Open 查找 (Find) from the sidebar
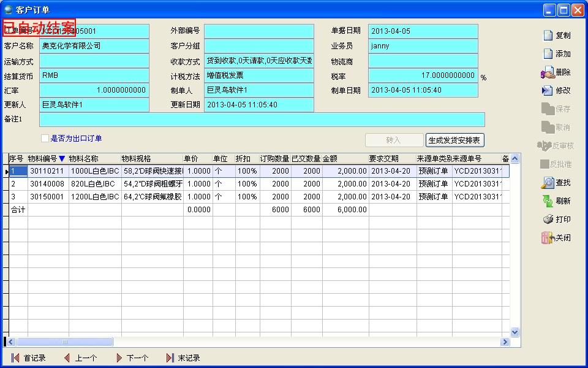The width and height of the screenshot is (588, 368). coord(556,183)
